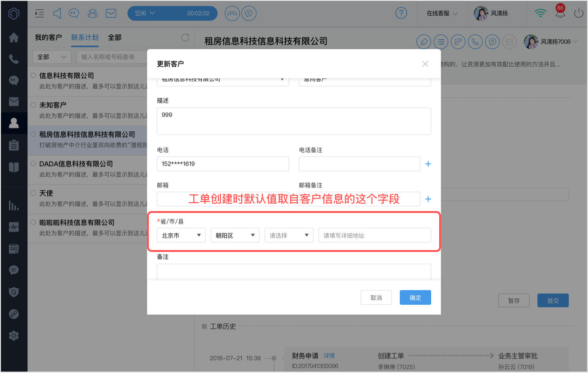Open the mail icon in left sidebar
The image size is (588, 373).
[14, 101]
